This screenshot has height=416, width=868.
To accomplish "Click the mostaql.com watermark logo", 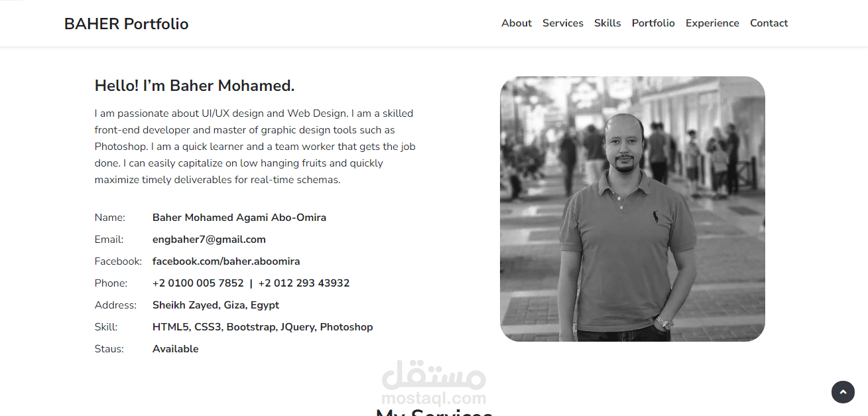I will 434,383.
